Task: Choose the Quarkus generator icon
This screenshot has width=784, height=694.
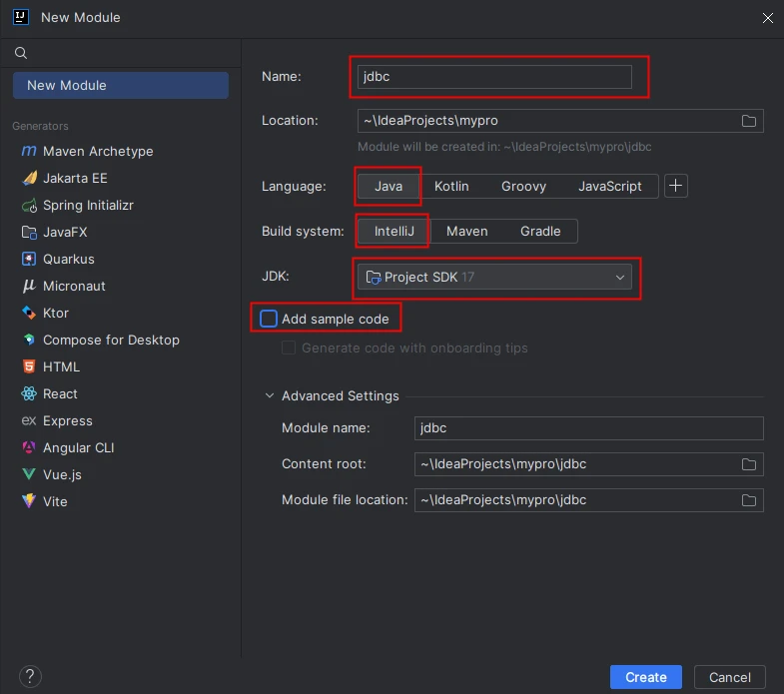Action: point(28,260)
